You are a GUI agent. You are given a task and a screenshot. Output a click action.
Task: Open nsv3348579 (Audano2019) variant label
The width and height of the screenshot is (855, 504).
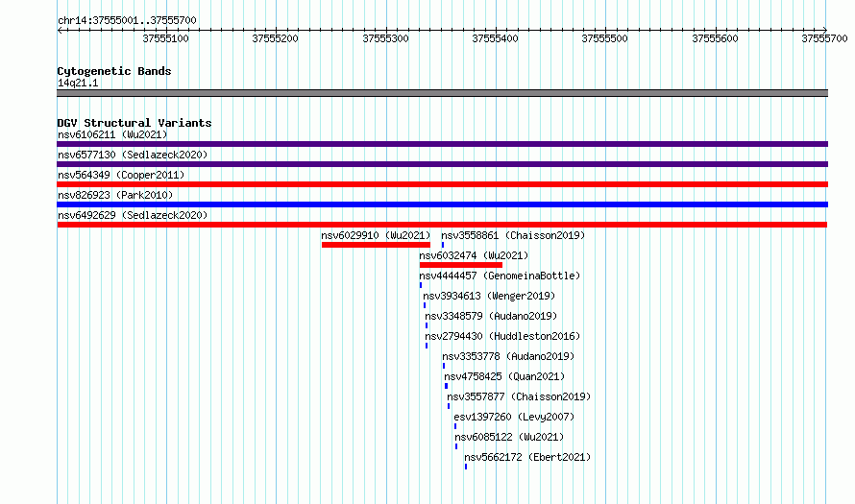[491, 316]
